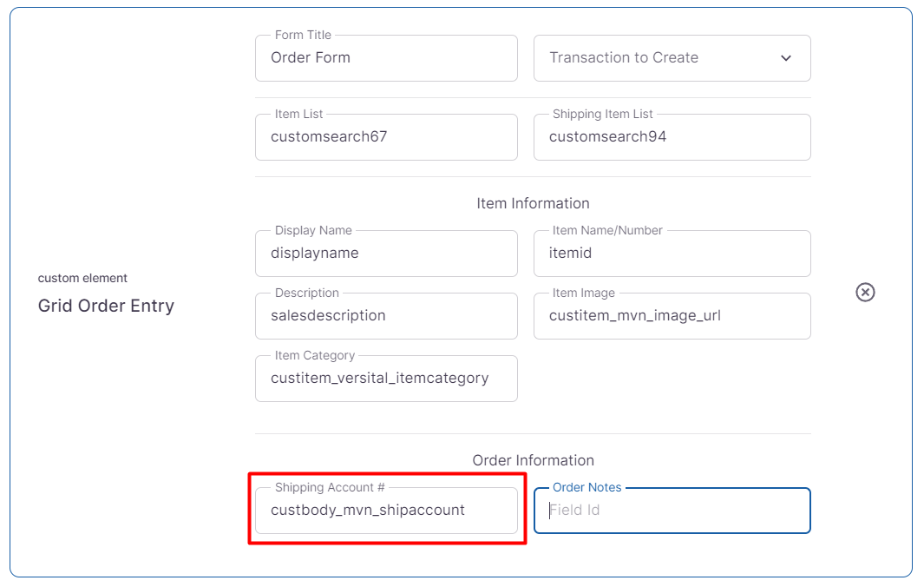Viewport: 924px width, 587px height.
Task: Click the 'custom element' caption text
Action: (x=82, y=278)
